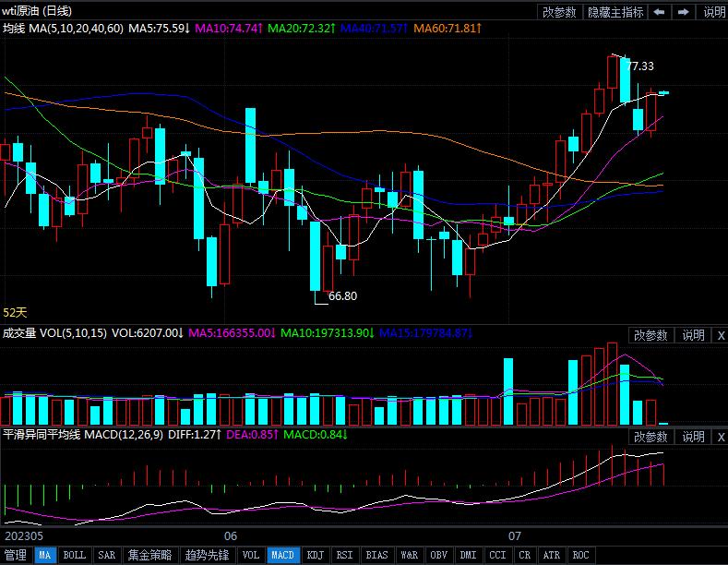Close the MACD panel with X
The image size is (728, 565).
721,437
